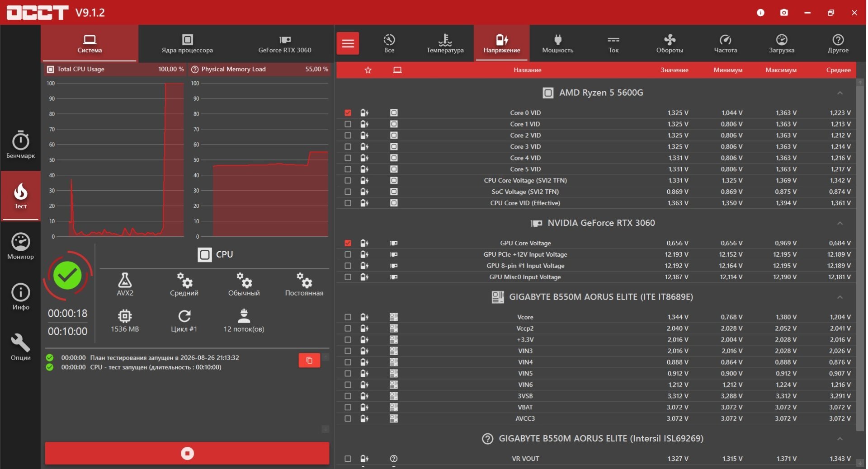The image size is (868, 469).
Task: Check the CPU Core Voltage (SVI2 TFN) checkbox
Action: click(x=348, y=180)
